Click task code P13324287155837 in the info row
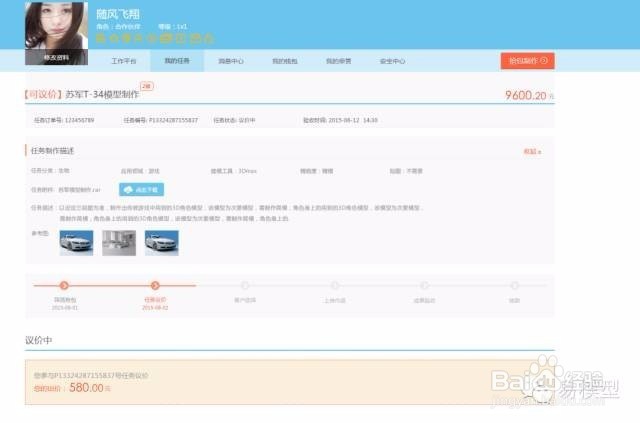 [x=173, y=120]
